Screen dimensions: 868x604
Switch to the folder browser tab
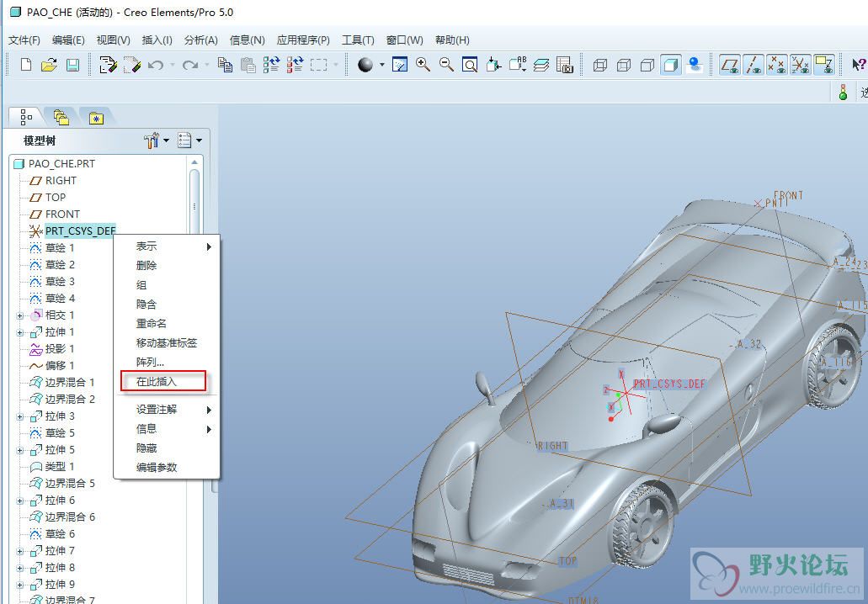(61, 118)
